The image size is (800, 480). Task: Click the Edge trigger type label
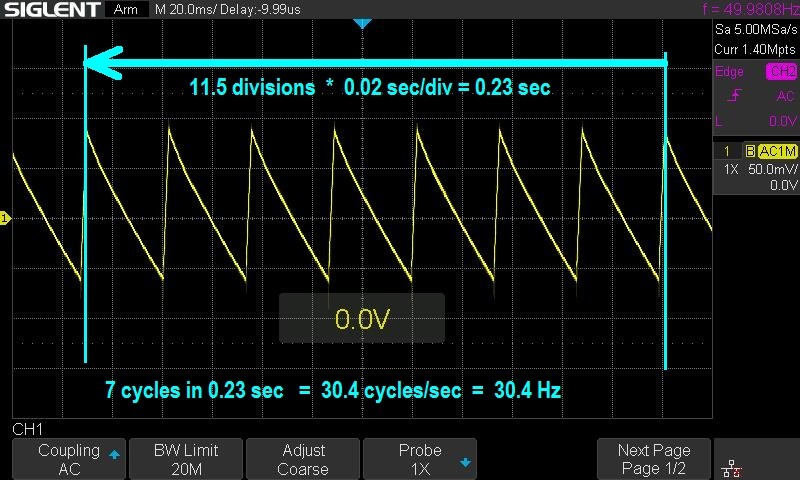click(729, 71)
